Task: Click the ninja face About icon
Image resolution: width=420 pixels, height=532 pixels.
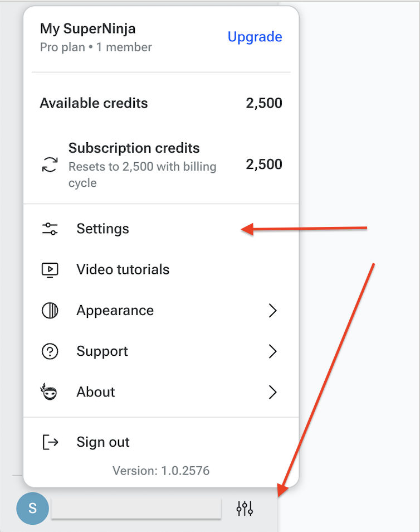Action: pos(49,392)
